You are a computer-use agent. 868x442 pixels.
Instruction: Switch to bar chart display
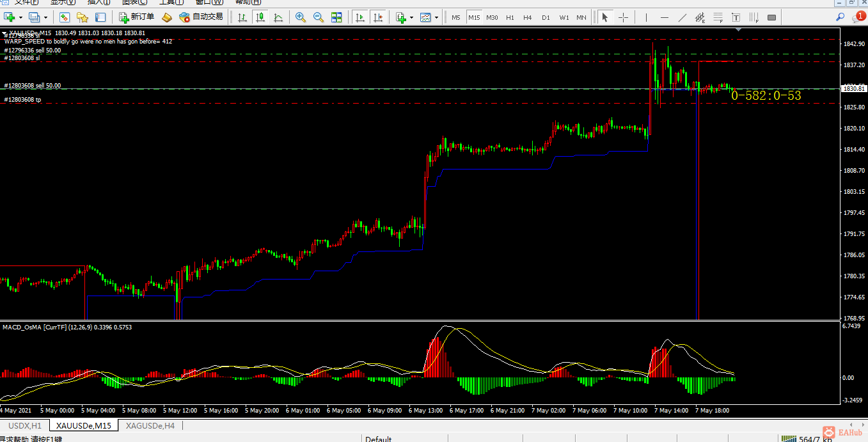point(242,17)
